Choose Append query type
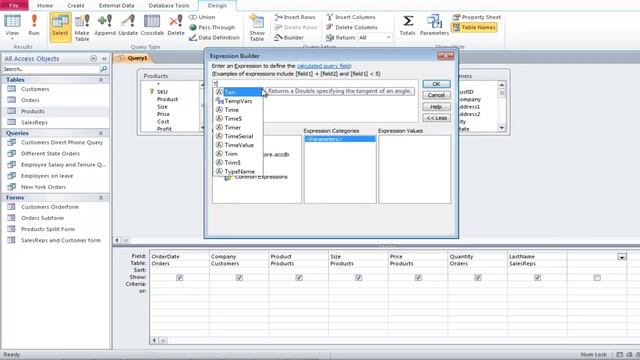Image resolution: width=640 pixels, height=360 pixels. coord(105,25)
